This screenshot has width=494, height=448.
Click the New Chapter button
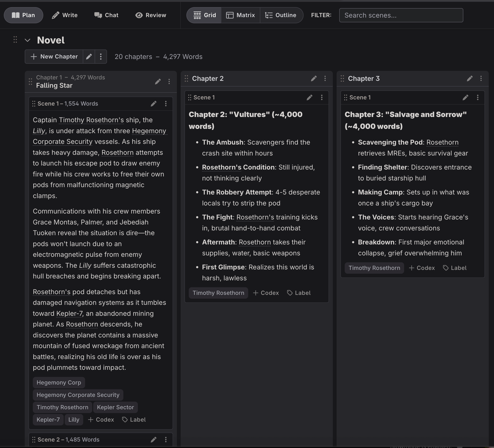(x=54, y=57)
